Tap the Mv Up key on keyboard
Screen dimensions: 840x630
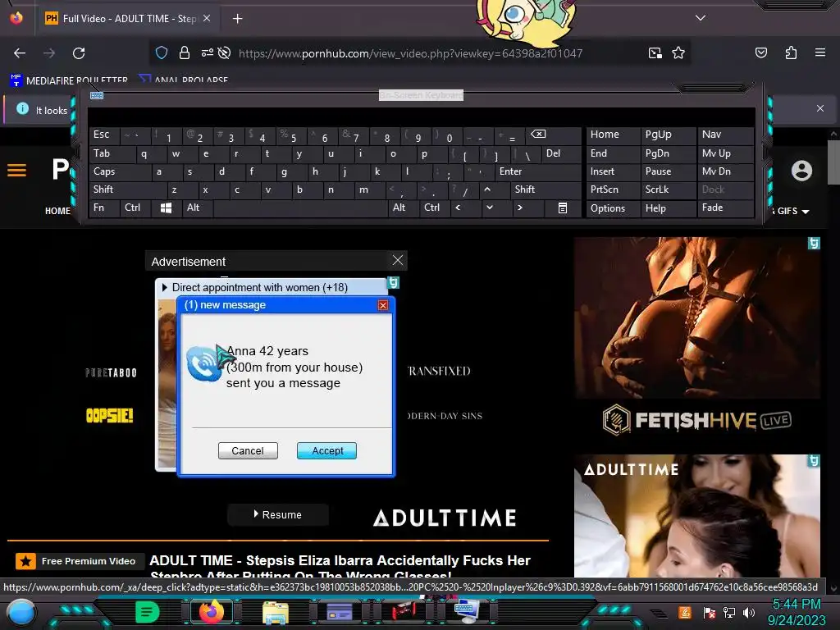coord(725,153)
